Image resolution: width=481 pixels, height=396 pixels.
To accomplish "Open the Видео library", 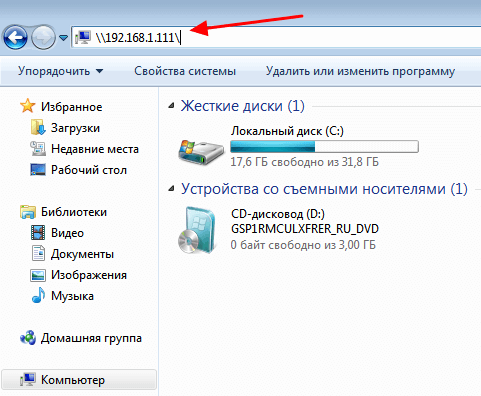I will click(x=67, y=233).
